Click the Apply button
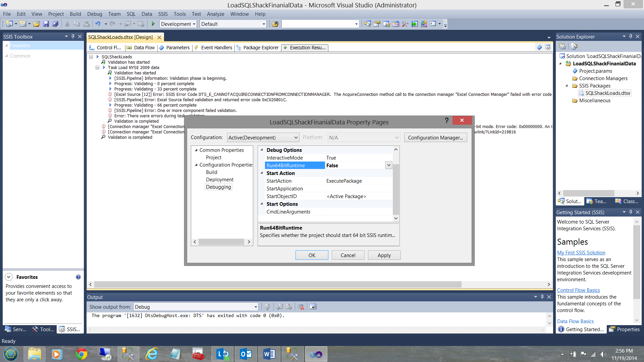Image resolution: width=644 pixels, height=362 pixels. (384, 255)
